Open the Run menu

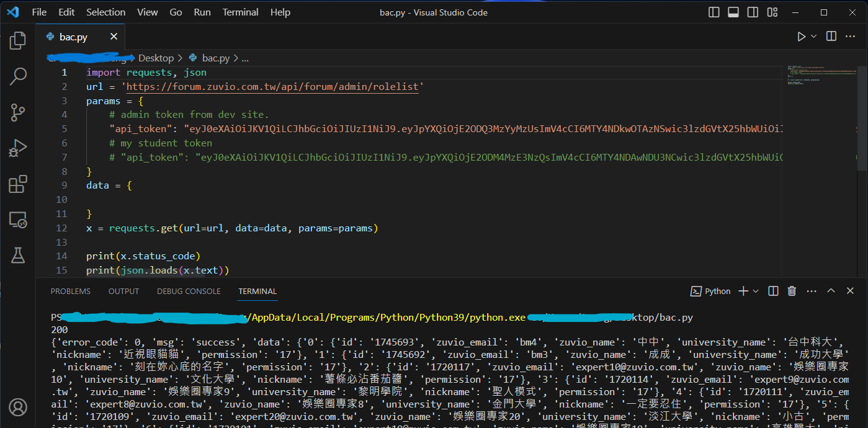pos(202,12)
